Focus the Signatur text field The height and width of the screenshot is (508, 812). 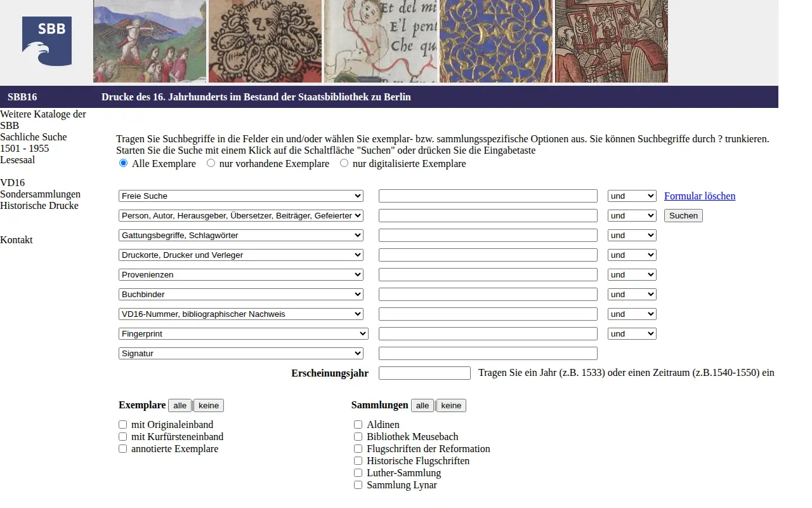pos(488,354)
